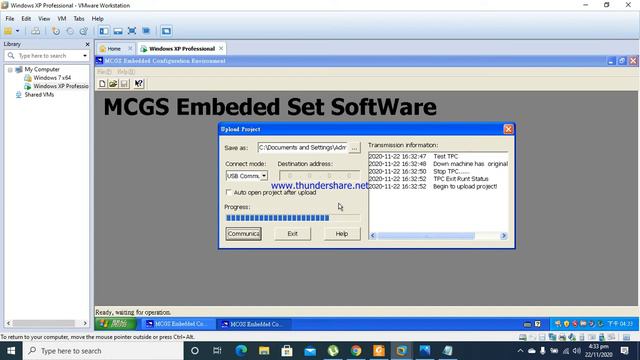This screenshot has height=360, width=640.
Task: Select Shared VMs in library
Action: (x=39, y=95)
